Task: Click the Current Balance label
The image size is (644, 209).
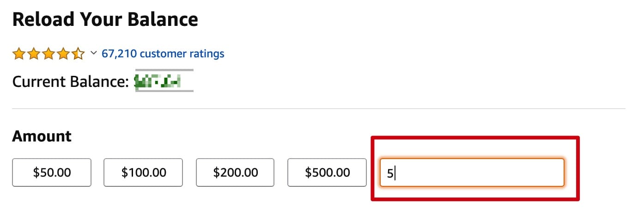Action: point(70,82)
